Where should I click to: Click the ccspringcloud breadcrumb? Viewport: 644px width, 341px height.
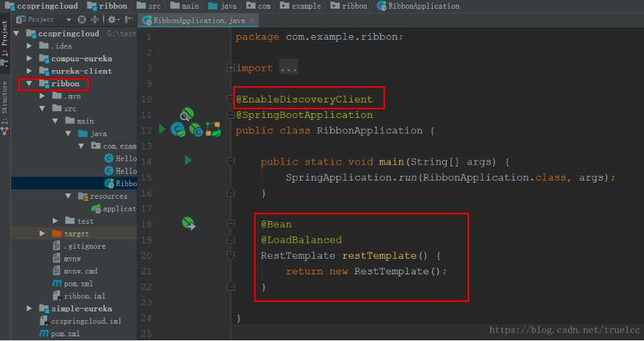point(41,6)
